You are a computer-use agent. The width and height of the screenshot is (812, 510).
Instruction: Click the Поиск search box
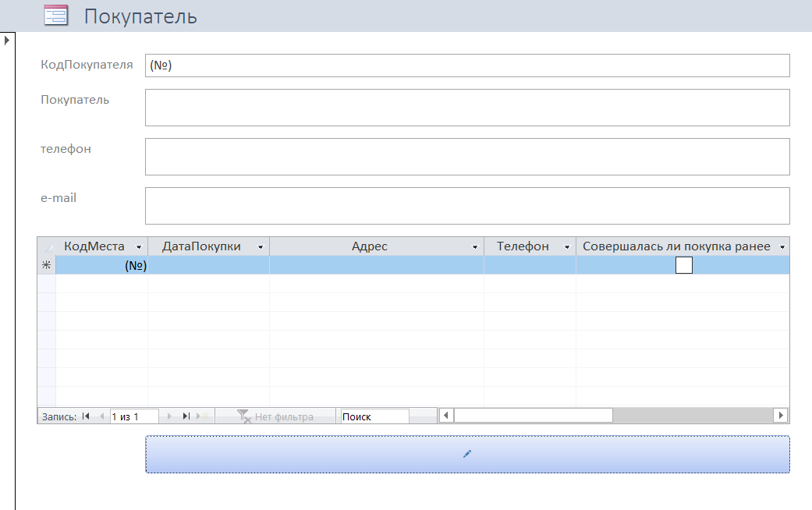[x=374, y=416]
